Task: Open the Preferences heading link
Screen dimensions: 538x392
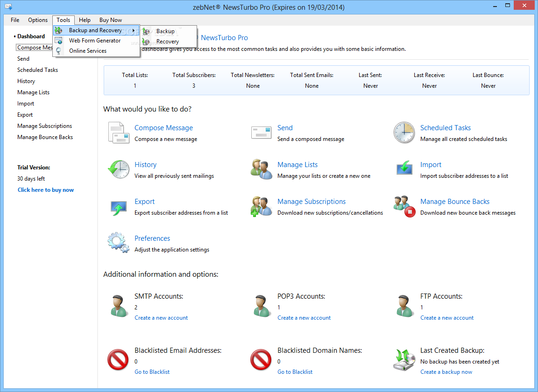Action: 152,238
